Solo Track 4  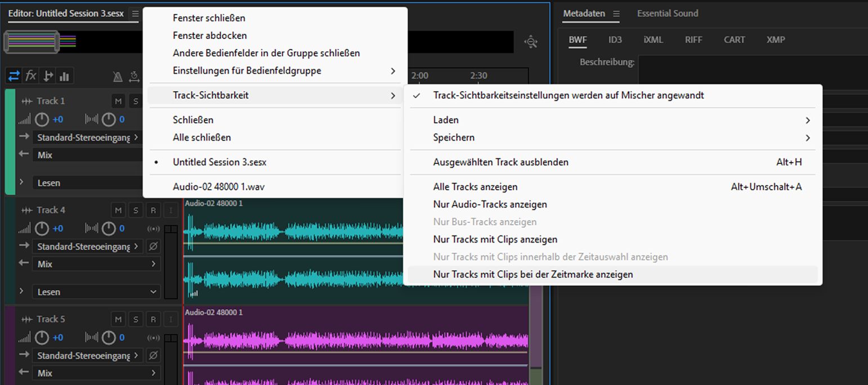coord(135,211)
